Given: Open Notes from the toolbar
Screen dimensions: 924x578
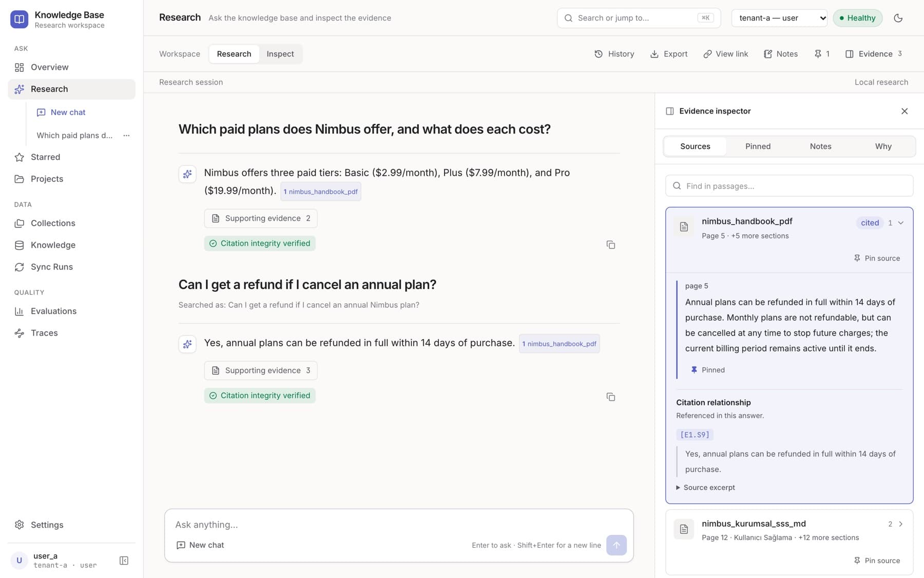Looking at the screenshot, I should [x=781, y=54].
